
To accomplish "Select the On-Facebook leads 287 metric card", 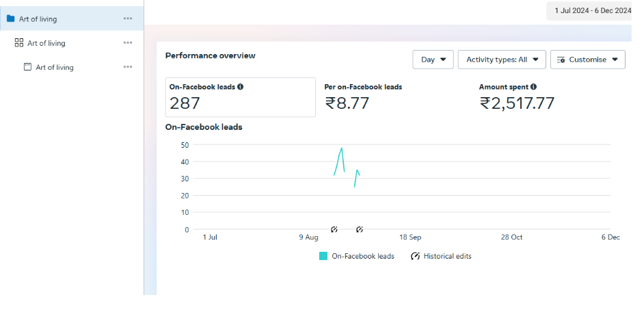I will pos(240,97).
